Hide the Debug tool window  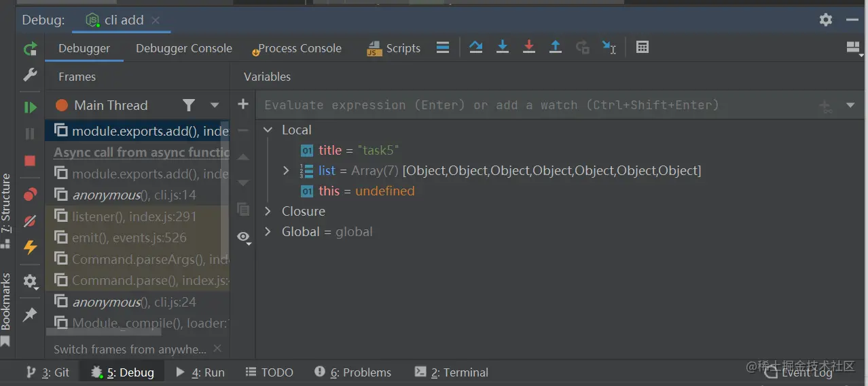click(x=852, y=20)
